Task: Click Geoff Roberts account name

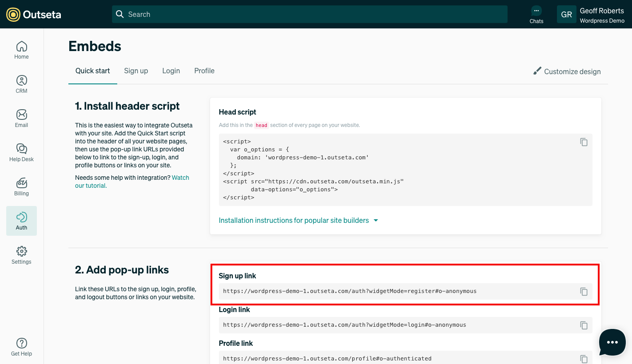Action: tap(602, 11)
